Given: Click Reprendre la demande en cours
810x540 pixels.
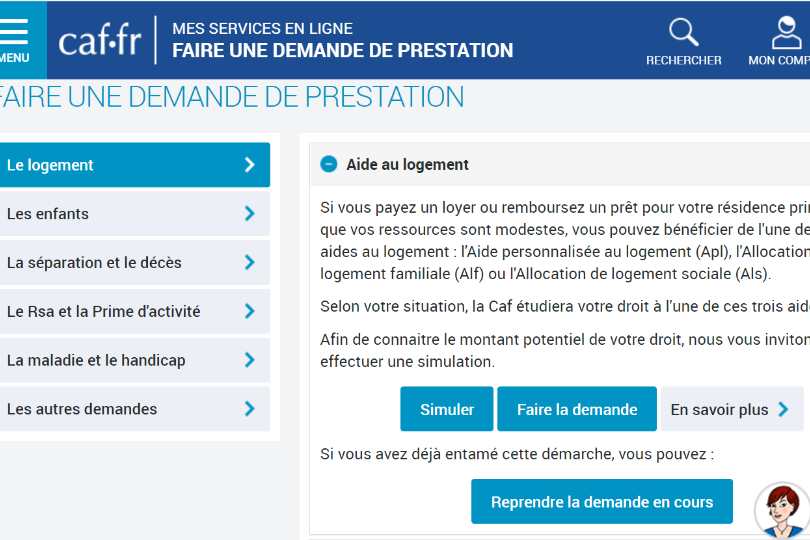Looking at the screenshot, I should point(602,501).
